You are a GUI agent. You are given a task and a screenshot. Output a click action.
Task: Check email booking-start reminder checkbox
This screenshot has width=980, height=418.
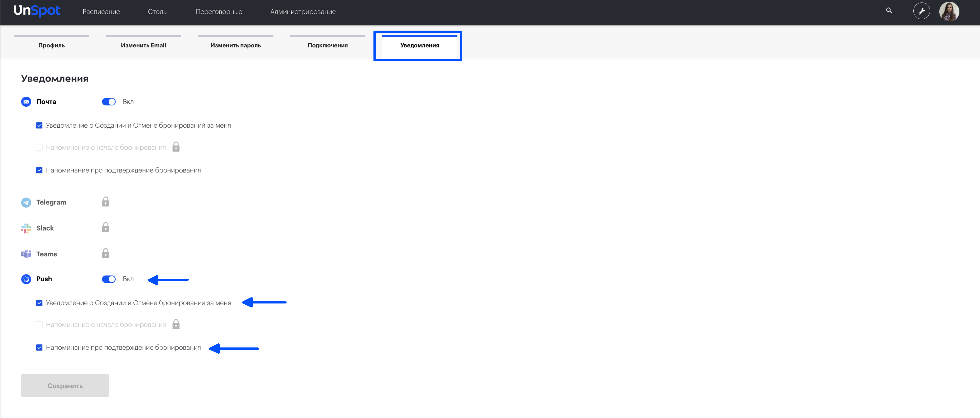[x=39, y=148]
